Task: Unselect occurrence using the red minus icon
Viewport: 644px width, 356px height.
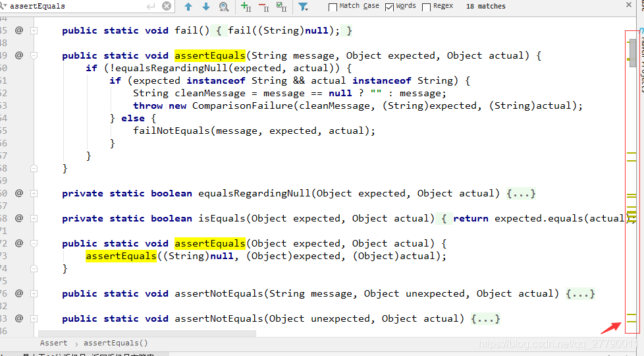Action: 263,7
